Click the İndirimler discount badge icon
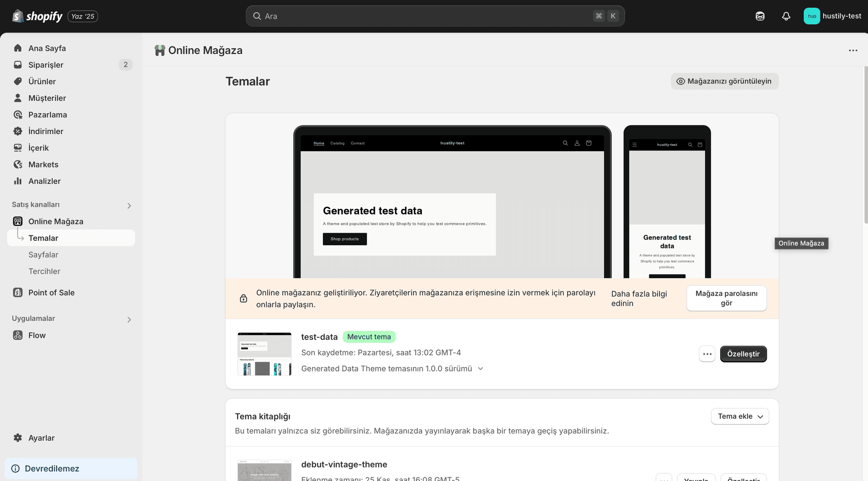This screenshot has height=481, width=868. 18,131
